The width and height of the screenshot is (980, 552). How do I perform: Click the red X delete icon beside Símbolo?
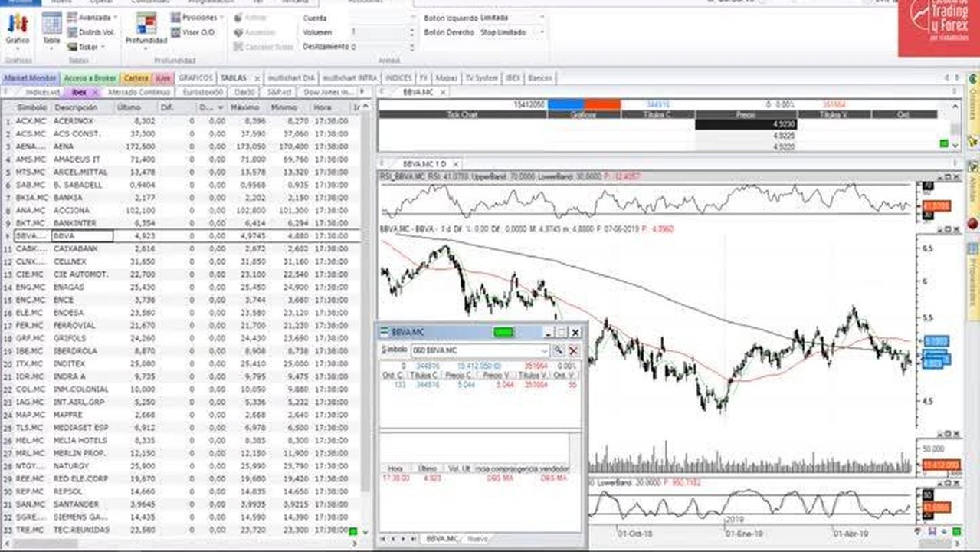pos(573,350)
